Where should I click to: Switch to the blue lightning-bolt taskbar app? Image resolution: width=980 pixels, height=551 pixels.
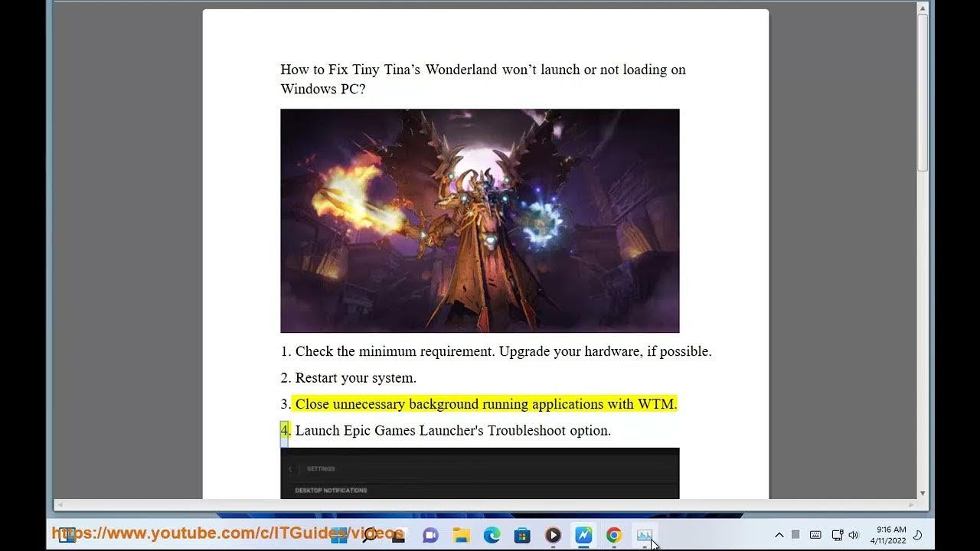(583, 535)
